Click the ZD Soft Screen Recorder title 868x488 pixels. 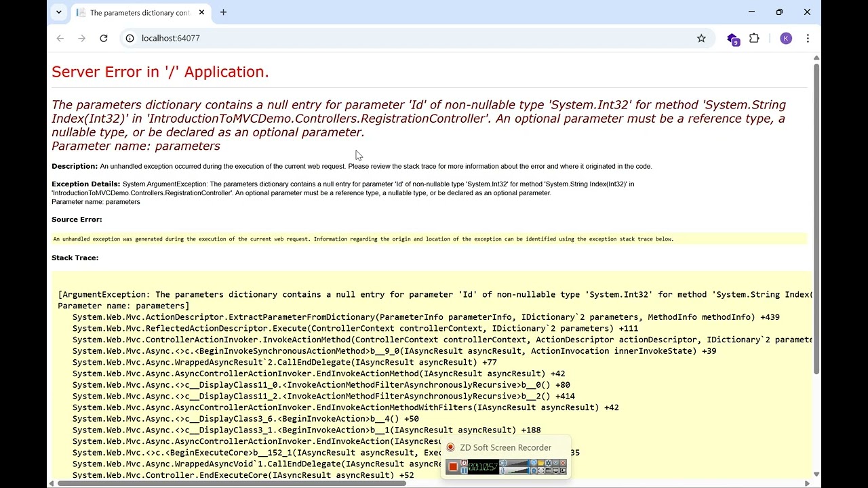tap(505, 447)
